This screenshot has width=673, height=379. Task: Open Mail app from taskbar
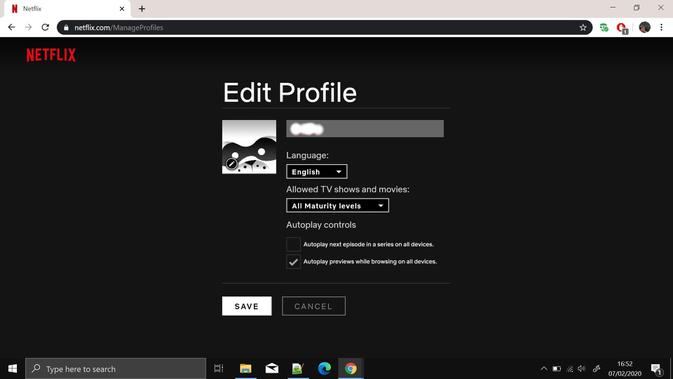pos(272,368)
